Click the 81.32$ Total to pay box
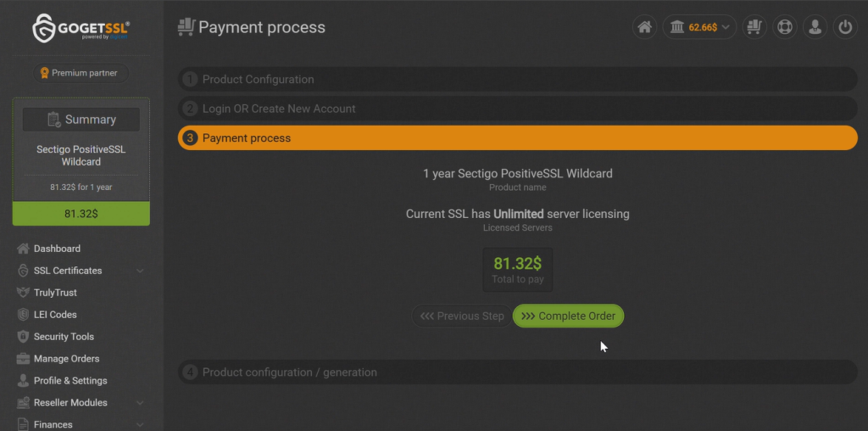 518,270
